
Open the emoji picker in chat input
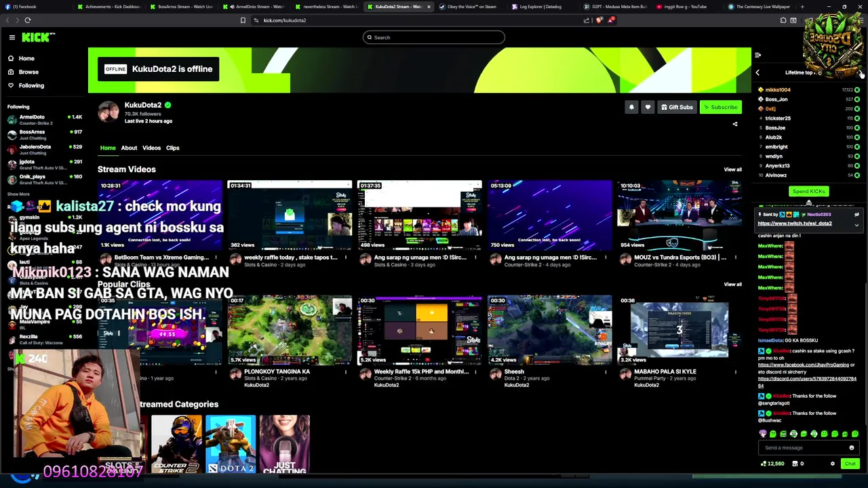[x=852, y=447]
